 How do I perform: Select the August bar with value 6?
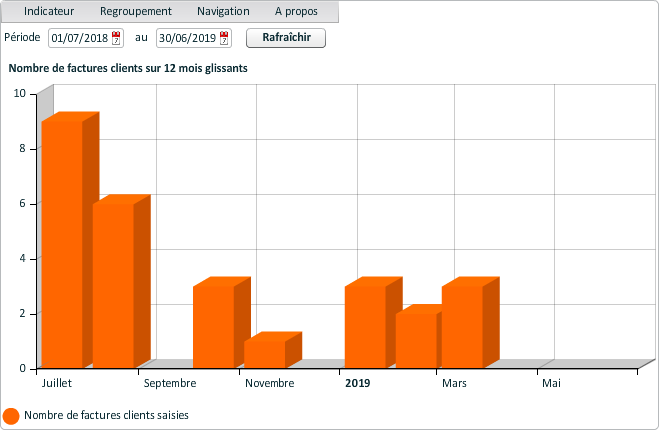click(x=113, y=286)
